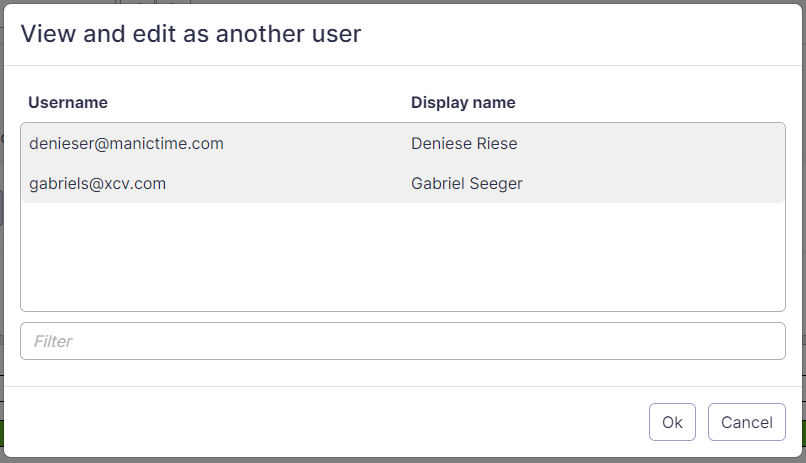The width and height of the screenshot is (806, 463).
Task: Choose the second user in the list
Action: tap(402, 183)
